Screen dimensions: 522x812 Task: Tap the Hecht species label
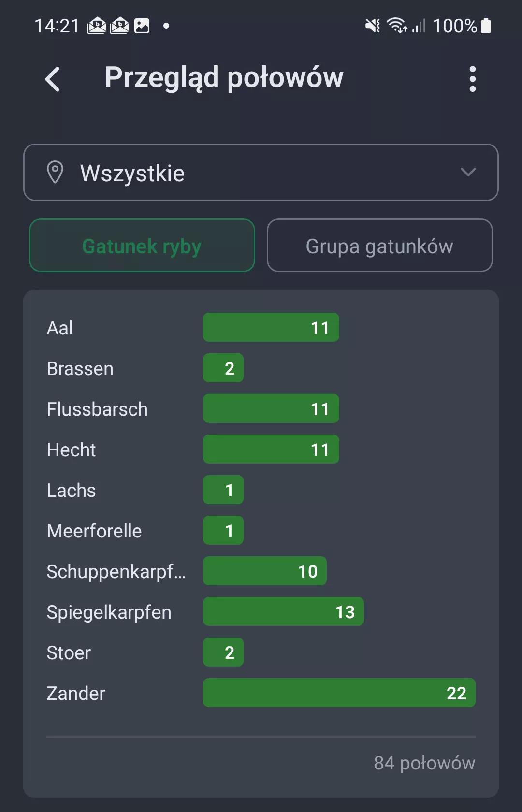coord(72,449)
